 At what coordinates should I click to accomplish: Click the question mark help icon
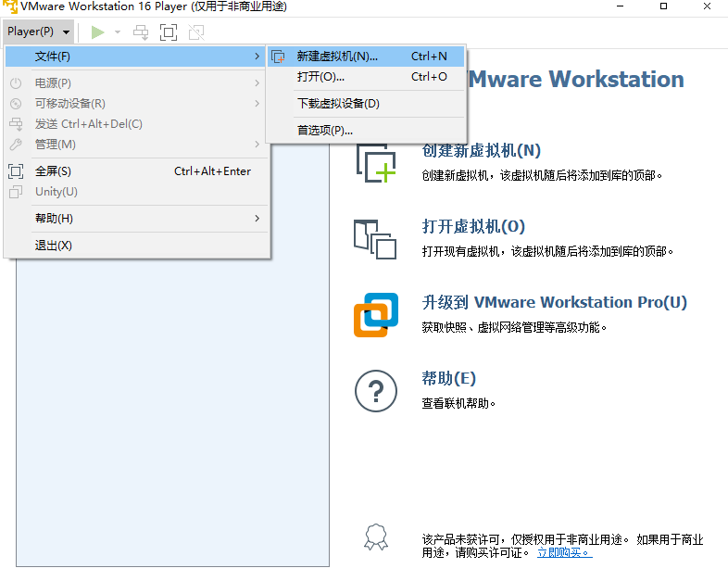point(375,391)
